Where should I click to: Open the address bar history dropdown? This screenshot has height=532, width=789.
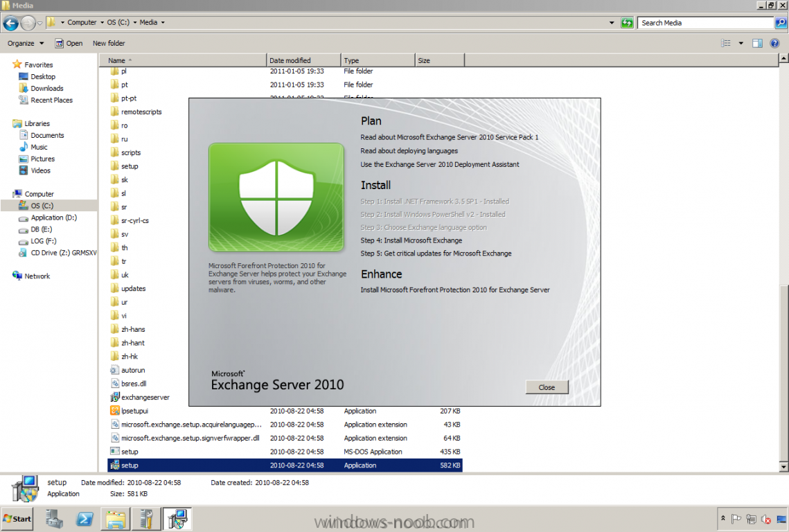tap(612, 23)
